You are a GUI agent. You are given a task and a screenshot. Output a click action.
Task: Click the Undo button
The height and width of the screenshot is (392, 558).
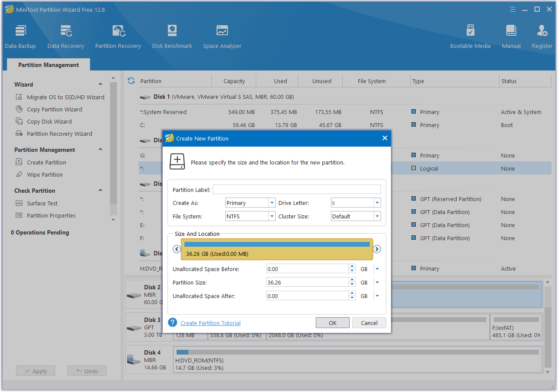(87, 371)
